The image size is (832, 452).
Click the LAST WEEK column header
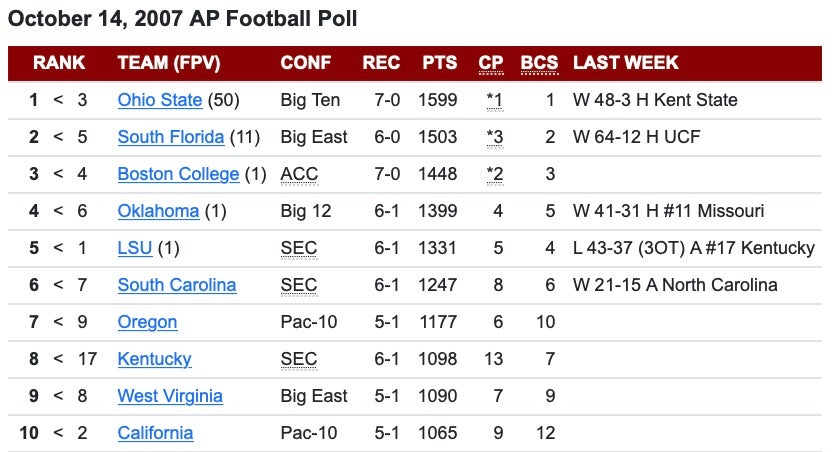pos(626,63)
